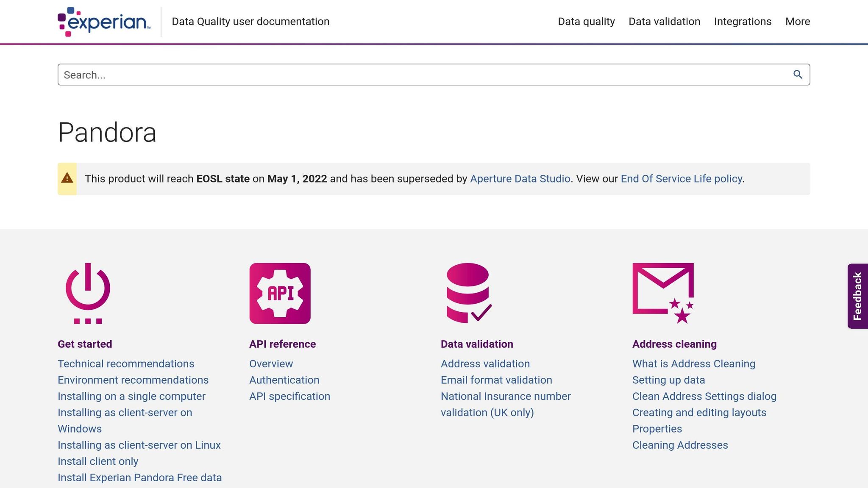Click the warning triangle icon in notice
Screen dimensions: 868x488
coord(67,178)
